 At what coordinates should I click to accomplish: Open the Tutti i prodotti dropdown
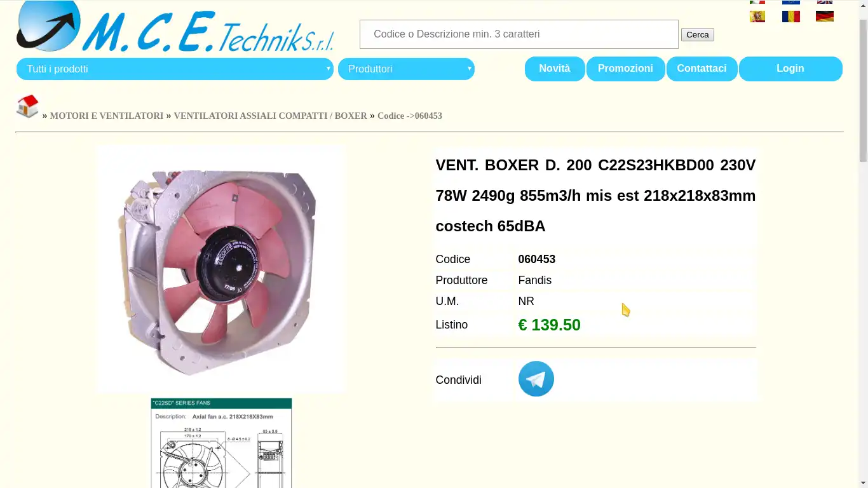(175, 69)
